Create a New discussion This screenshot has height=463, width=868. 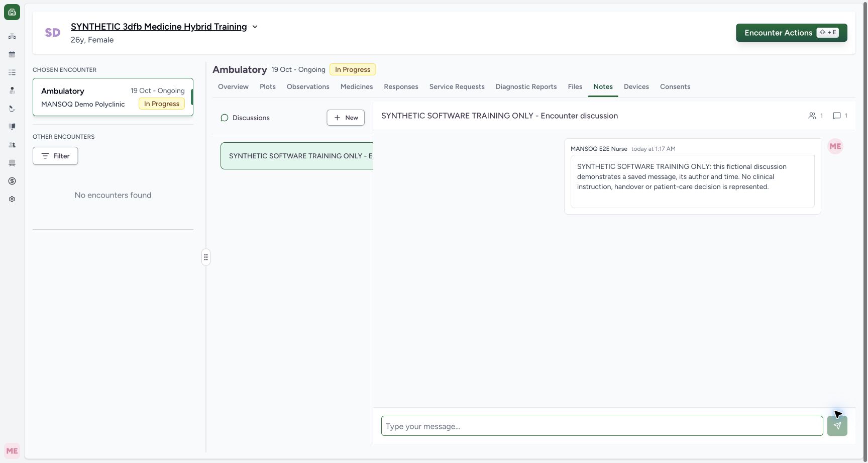(346, 118)
